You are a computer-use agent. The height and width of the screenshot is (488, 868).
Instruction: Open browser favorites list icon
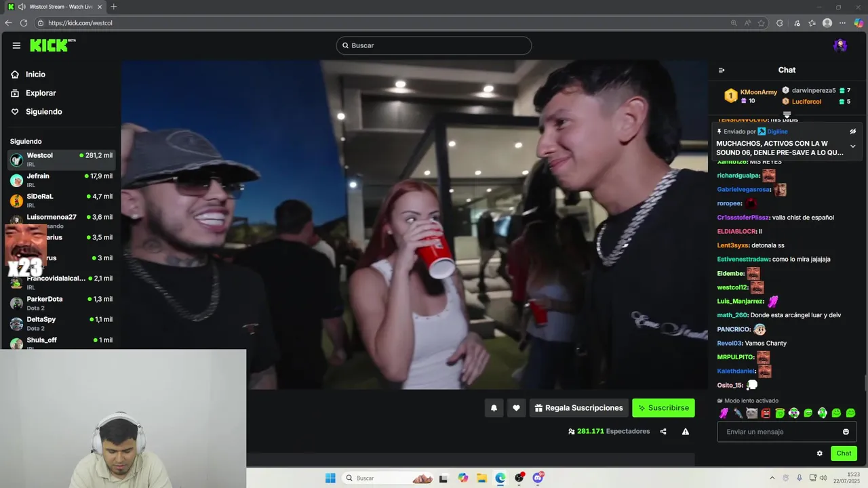812,22
